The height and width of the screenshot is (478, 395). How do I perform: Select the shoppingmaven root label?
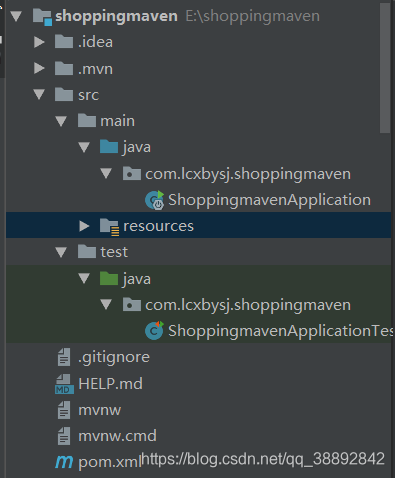[116, 16]
